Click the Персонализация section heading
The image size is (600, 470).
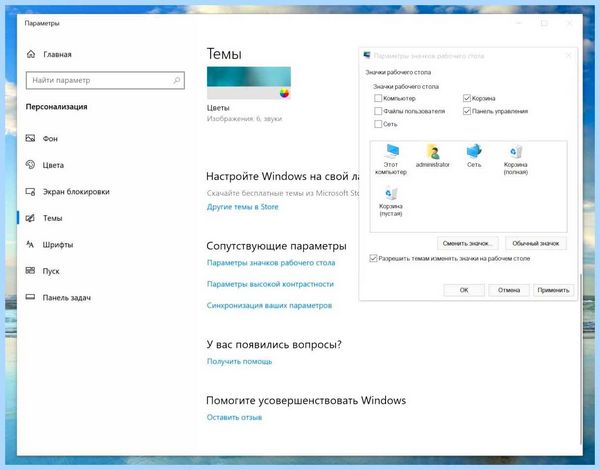coord(57,107)
